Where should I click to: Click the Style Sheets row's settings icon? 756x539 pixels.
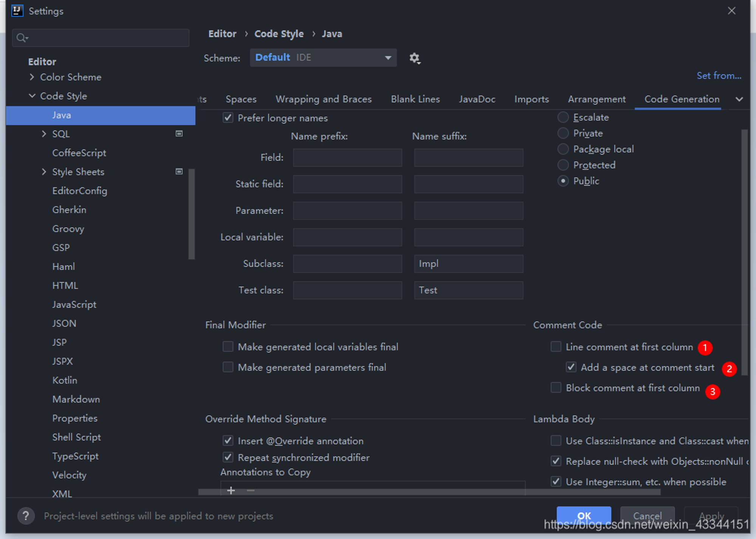[x=179, y=171]
